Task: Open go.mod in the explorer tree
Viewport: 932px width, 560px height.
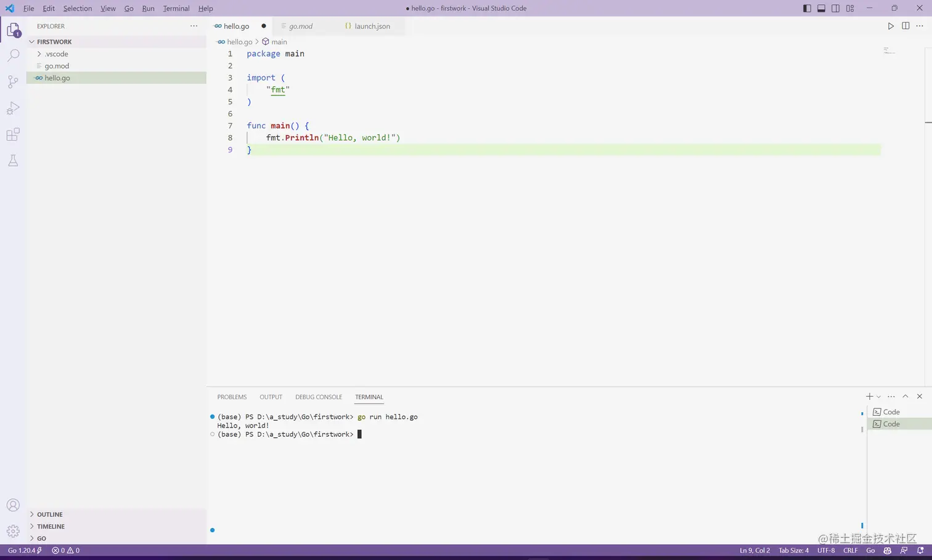Action: (116, 66)
